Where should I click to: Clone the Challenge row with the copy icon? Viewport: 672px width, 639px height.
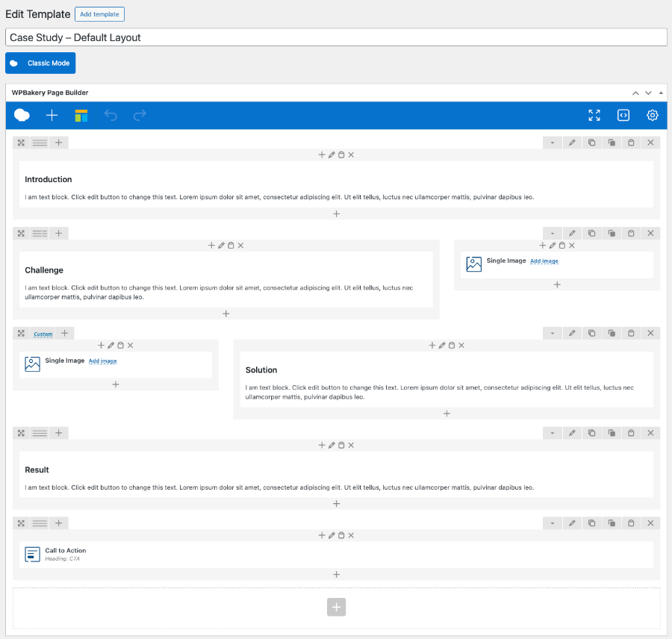591,233
